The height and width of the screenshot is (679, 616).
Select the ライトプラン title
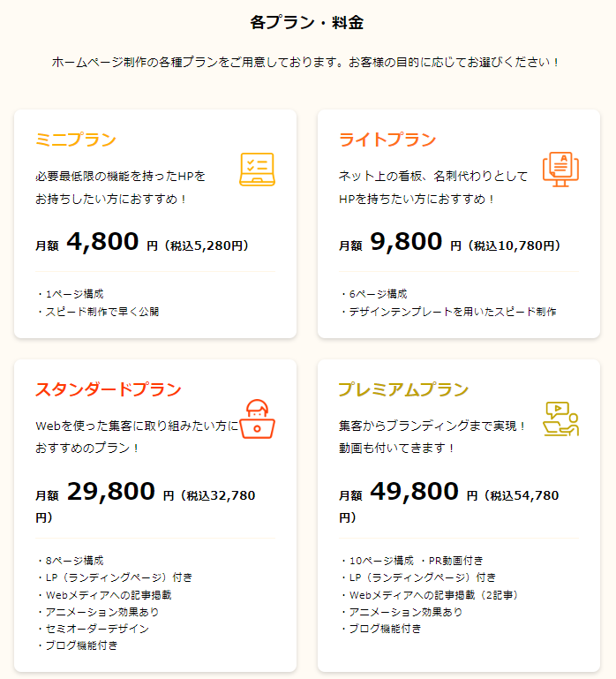tap(387, 140)
